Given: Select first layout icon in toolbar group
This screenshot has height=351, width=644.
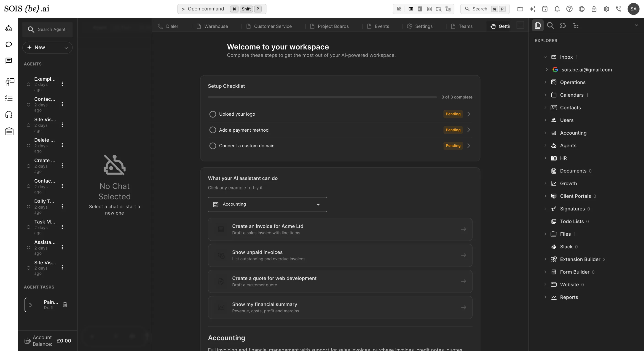Looking at the screenshot, I should pyautogui.click(x=399, y=9).
